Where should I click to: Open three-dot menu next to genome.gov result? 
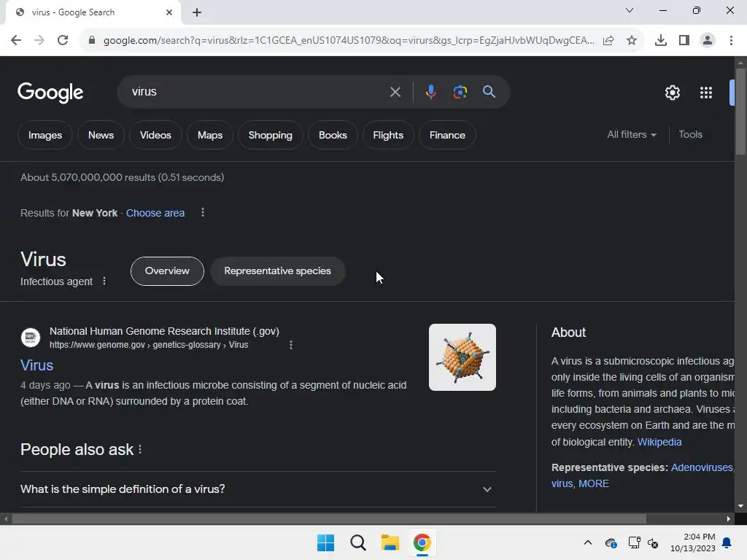[x=291, y=345]
